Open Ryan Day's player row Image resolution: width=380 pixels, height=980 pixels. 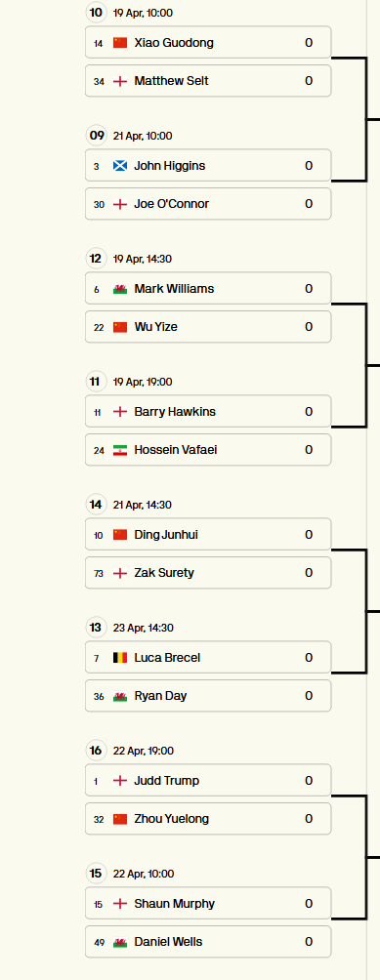click(x=208, y=696)
